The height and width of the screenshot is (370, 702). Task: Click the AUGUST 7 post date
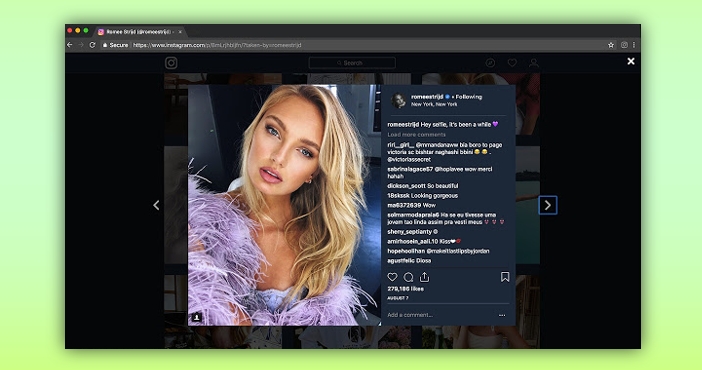point(398,298)
